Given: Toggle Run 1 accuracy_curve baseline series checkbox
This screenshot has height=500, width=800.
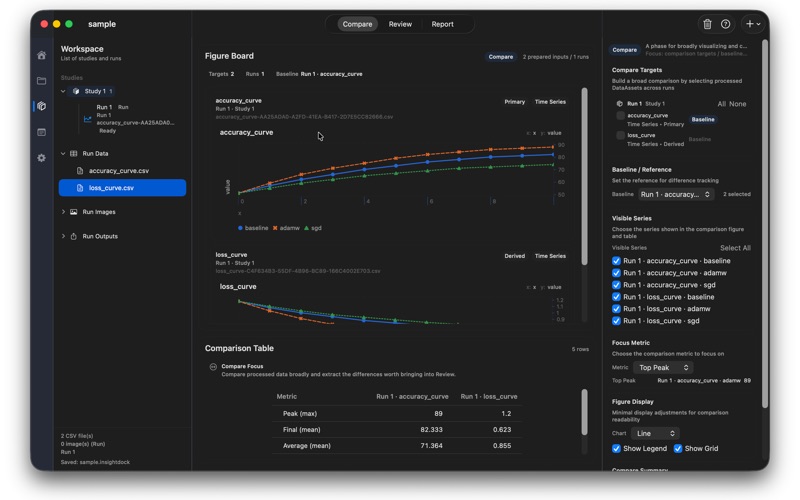Looking at the screenshot, I should coord(616,261).
